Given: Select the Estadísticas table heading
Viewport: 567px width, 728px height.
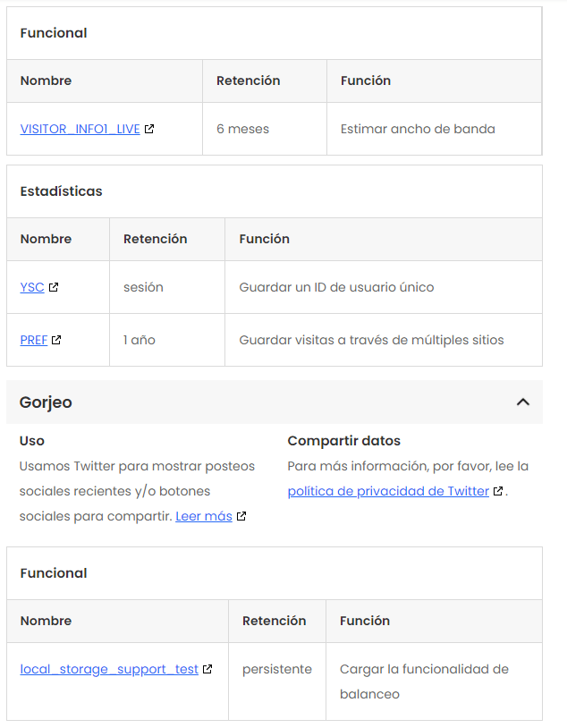Looking at the screenshot, I should click(61, 191).
